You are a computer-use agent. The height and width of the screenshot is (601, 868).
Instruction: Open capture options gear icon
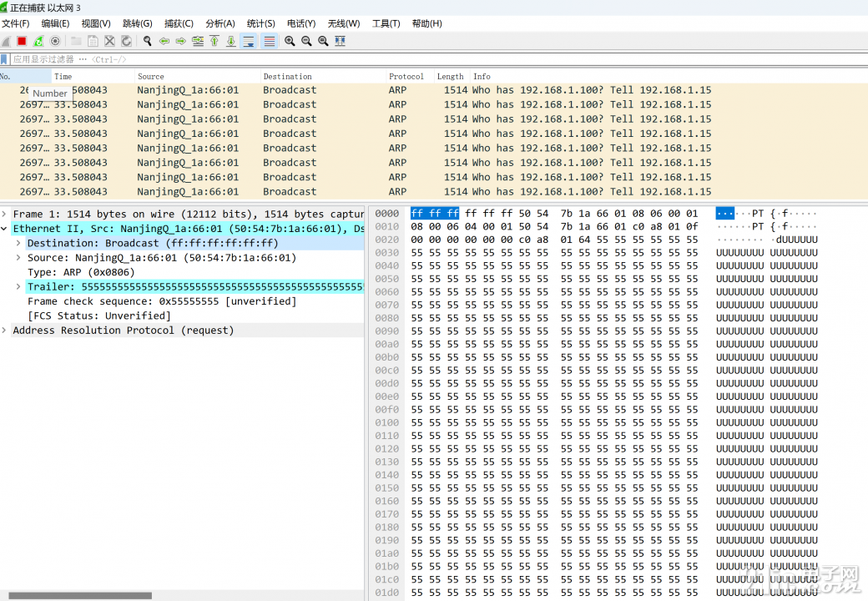pyautogui.click(x=55, y=41)
